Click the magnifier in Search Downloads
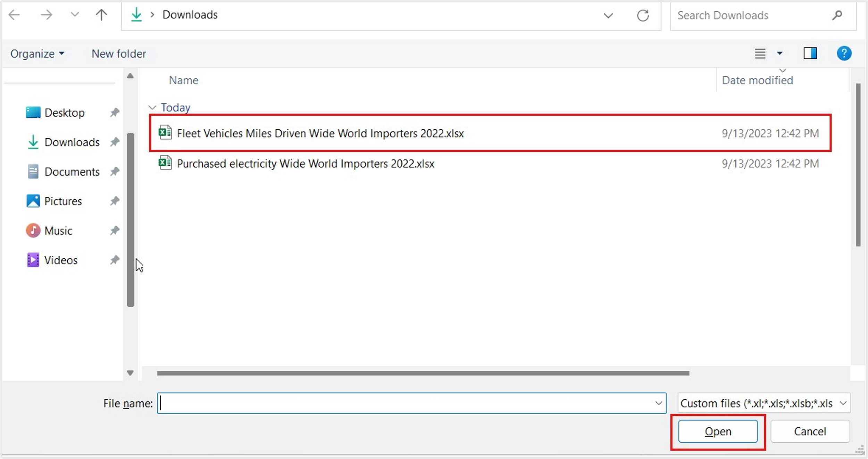Screen dimensions: 868x459 pos(837,15)
